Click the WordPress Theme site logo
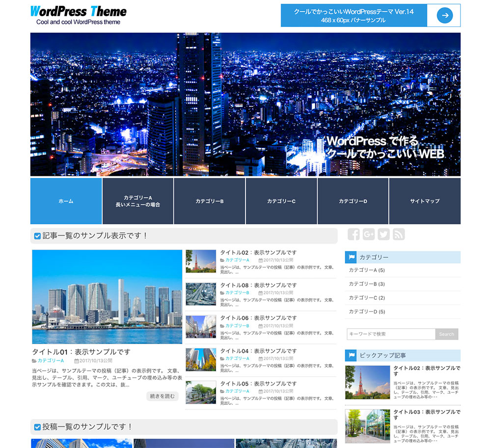491x448 pixels. coord(78,15)
